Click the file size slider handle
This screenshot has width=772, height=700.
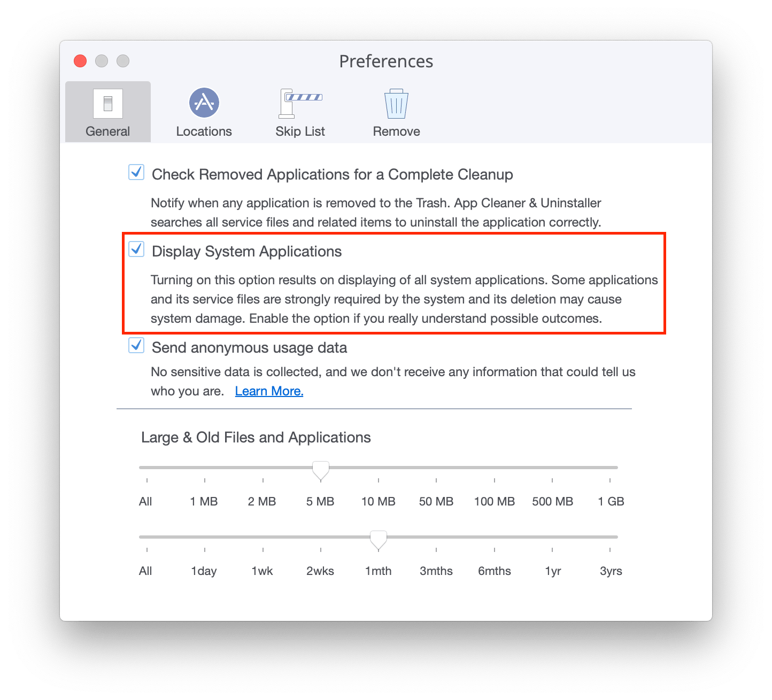click(x=320, y=468)
